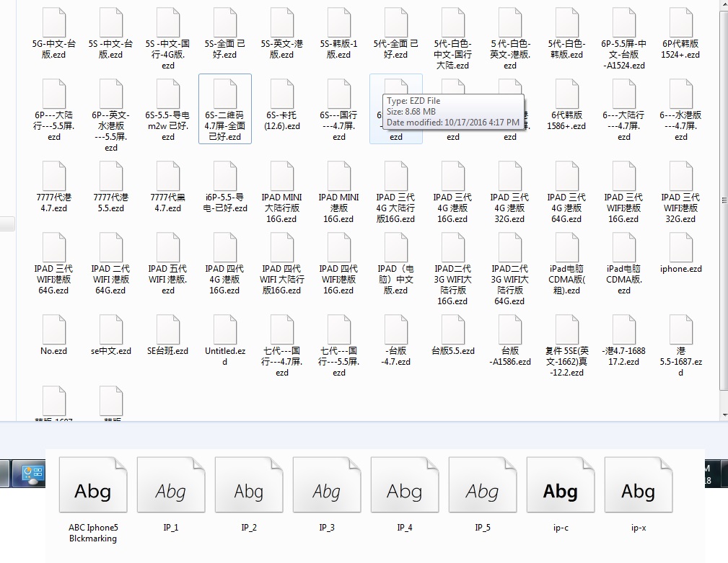
Task: Select the No.ezd file icon
Action: click(x=54, y=331)
